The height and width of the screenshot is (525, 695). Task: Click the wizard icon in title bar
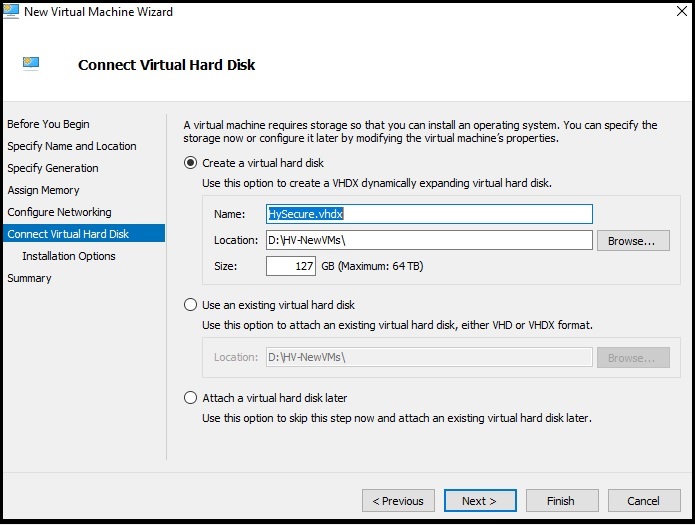12,12
